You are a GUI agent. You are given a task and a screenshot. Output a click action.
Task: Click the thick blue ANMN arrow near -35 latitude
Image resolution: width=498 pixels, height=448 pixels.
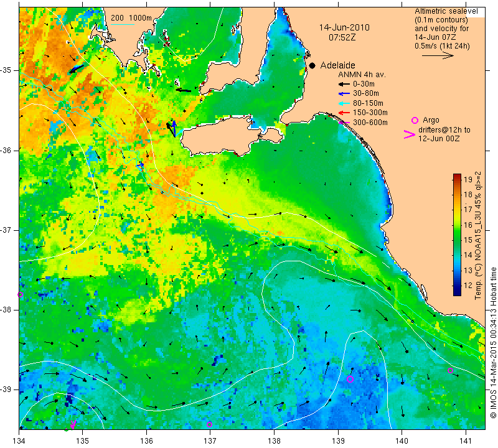point(76,69)
